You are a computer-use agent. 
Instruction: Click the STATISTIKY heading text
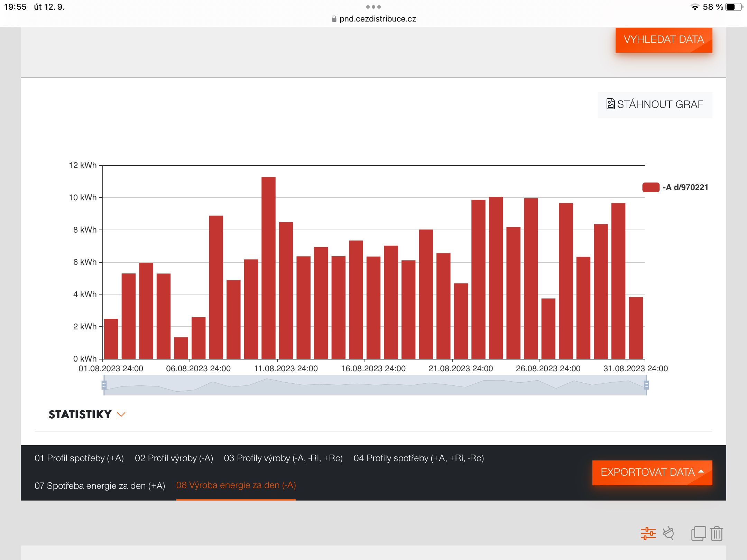[80, 414]
